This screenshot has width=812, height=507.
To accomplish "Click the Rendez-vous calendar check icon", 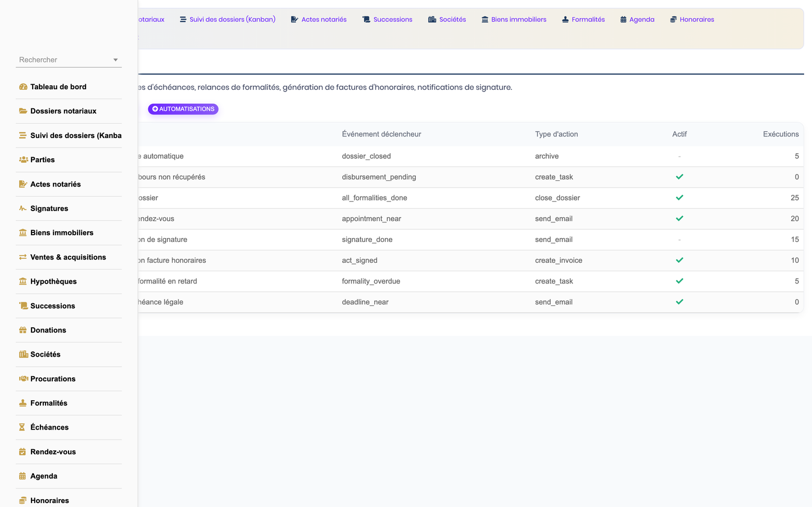I will pyautogui.click(x=22, y=452).
